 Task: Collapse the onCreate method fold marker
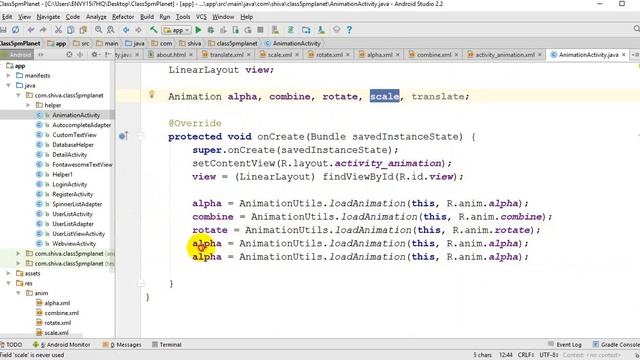141,136
